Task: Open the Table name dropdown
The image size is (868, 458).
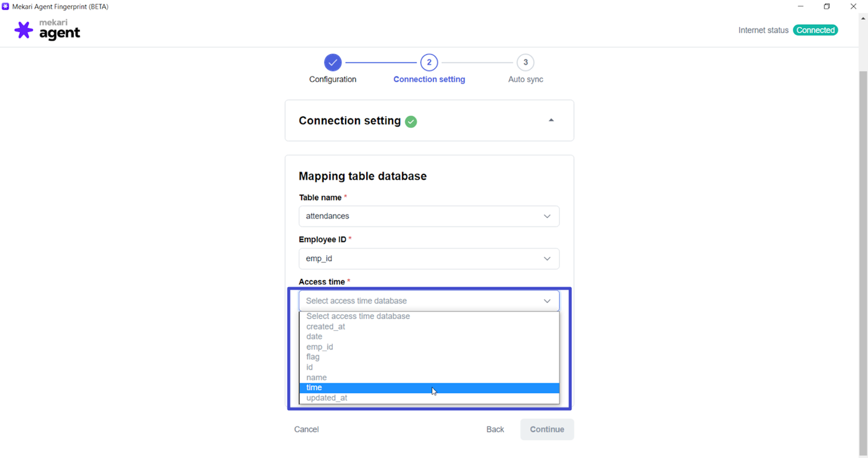Action: 429,216
